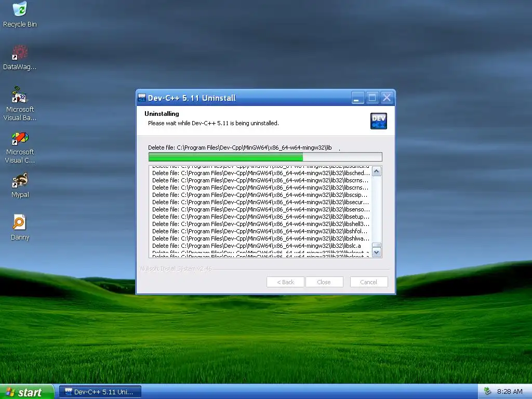Click the taskbar clock showing 8:28 AM
The image size is (532, 399).
click(x=510, y=392)
